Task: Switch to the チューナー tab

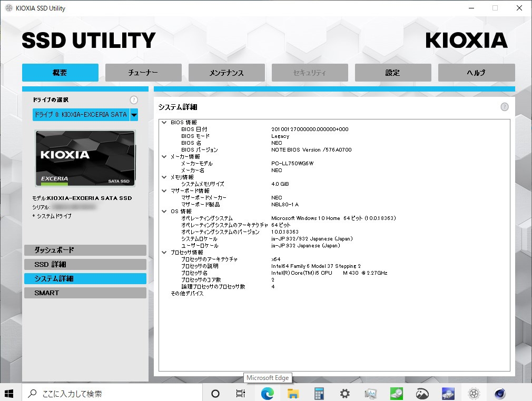Action: point(143,73)
